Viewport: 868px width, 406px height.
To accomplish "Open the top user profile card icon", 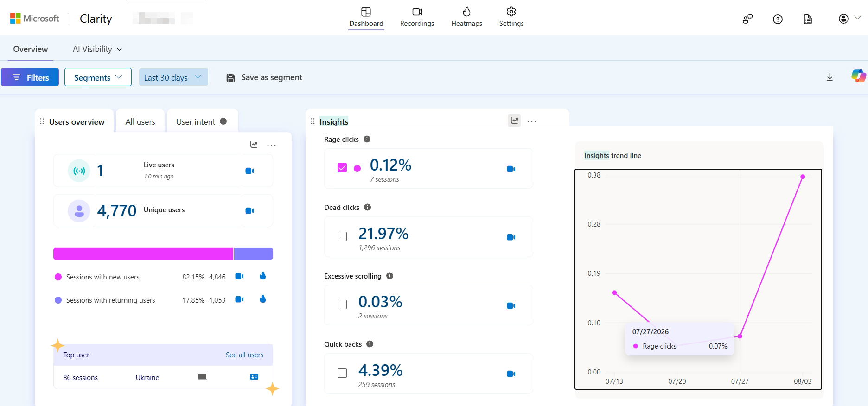I will pos(254,377).
